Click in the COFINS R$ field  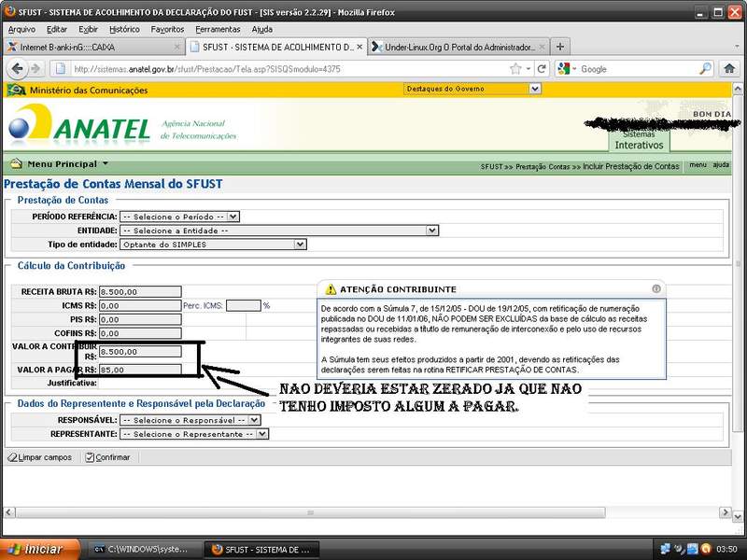tap(140, 333)
